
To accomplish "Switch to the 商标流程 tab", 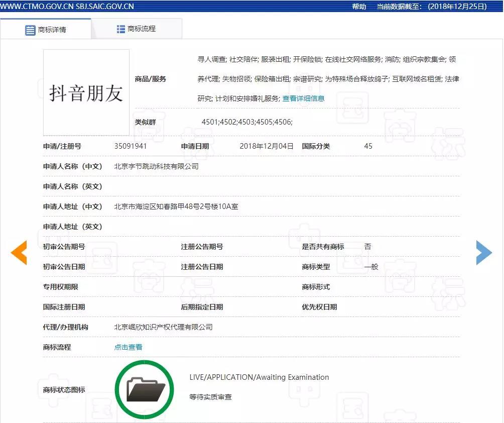I will coord(142,29).
